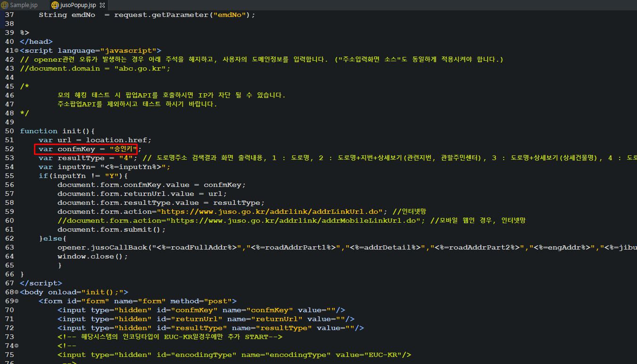Screen dimensions: 637x364
Task: Place cursor on 'confmKey' variable name in line 52
Action: 76,149
